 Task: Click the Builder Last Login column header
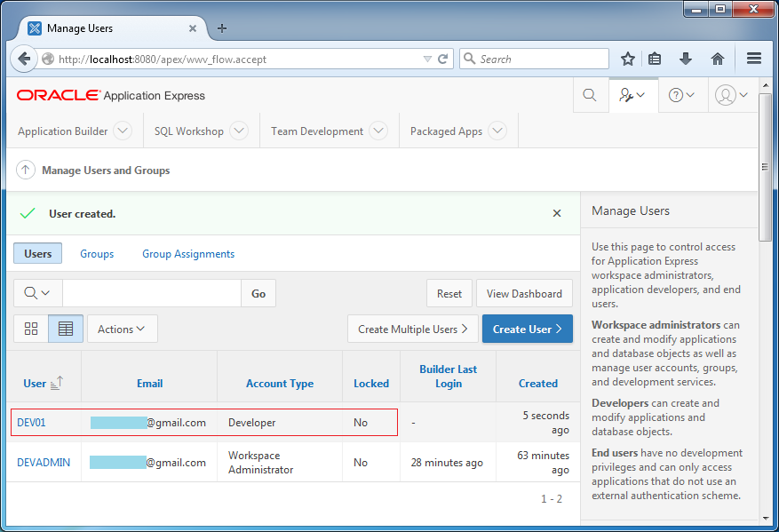click(448, 376)
